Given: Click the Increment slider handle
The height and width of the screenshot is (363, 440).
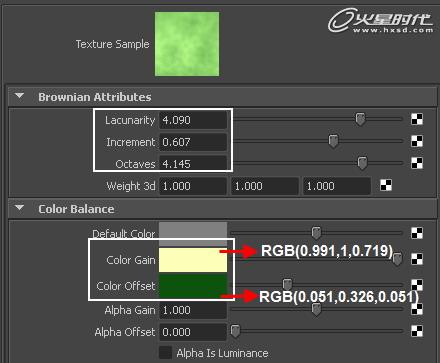Looking at the screenshot, I should (x=333, y=141).
